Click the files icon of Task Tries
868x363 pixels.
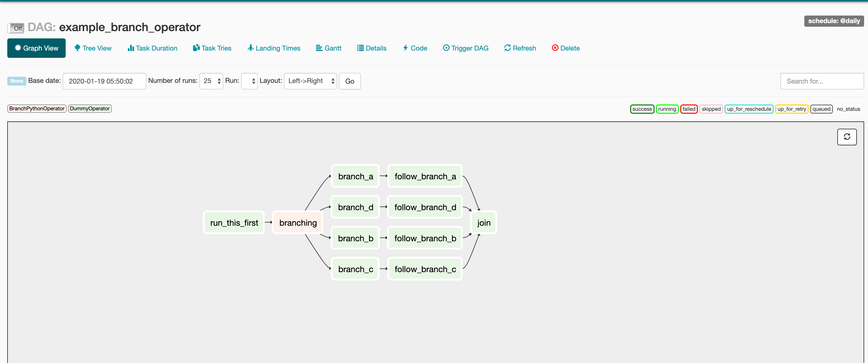click(x=196, y=48)
